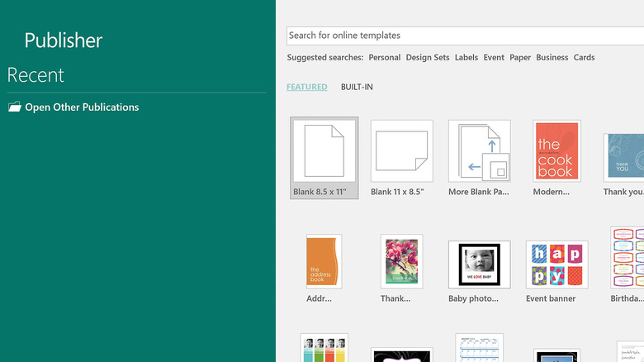Click the Search for online templates box

(x=462, y=36)
